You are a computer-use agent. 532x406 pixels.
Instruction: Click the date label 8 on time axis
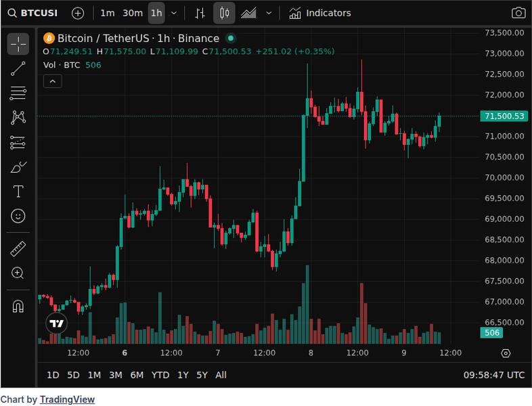coord(311,353)
